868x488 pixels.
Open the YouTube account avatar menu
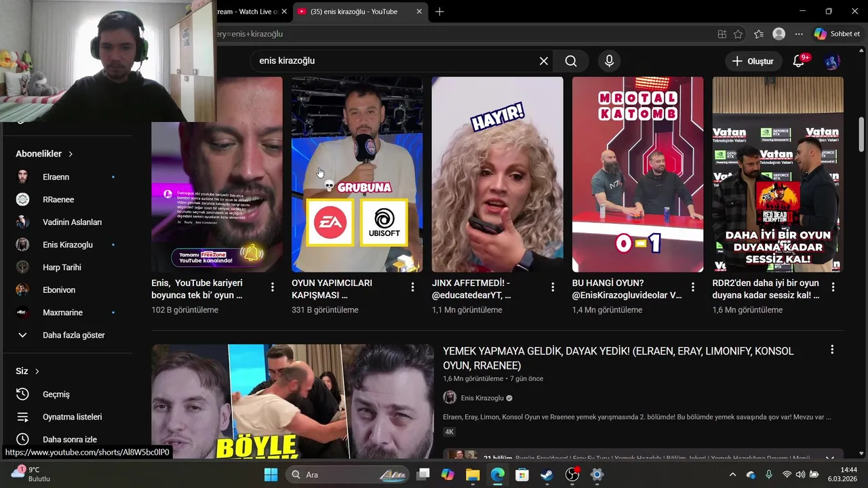click(832, 61)
